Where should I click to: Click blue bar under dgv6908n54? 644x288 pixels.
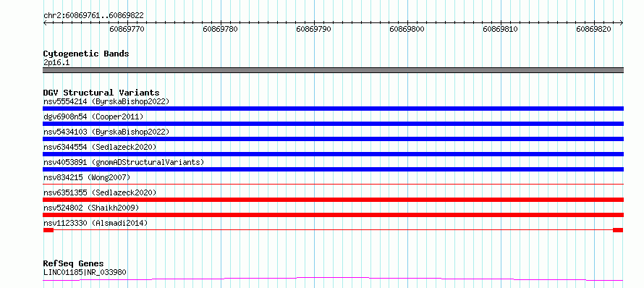(333, 124)
